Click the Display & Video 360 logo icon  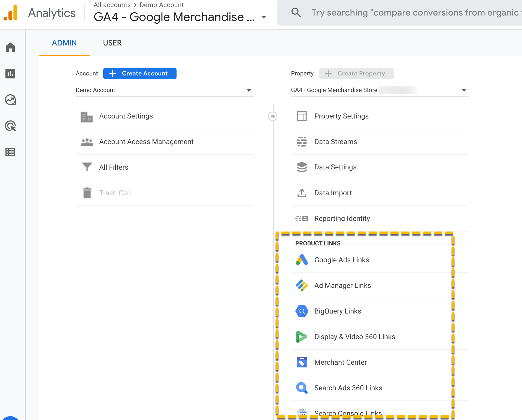[302, 337]
